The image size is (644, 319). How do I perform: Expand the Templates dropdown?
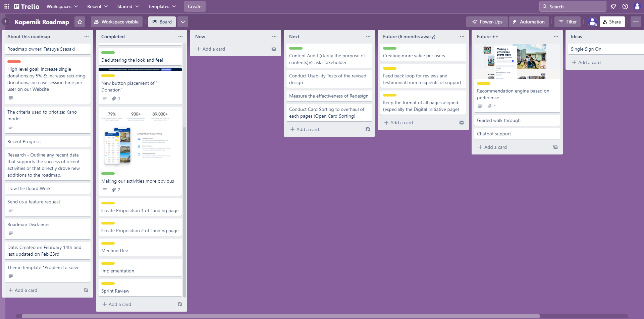(x=162, y=6)
